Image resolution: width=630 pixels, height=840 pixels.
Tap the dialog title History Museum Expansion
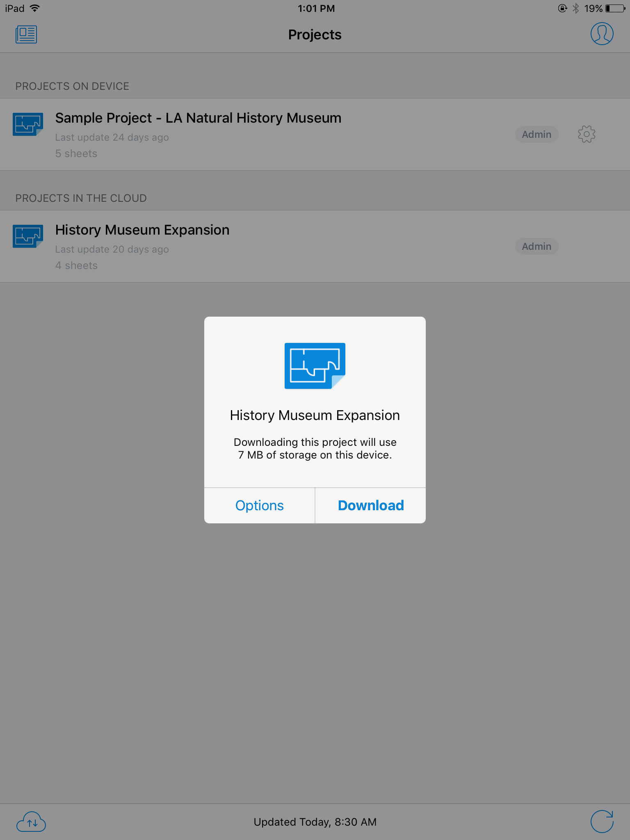[315, 415]
